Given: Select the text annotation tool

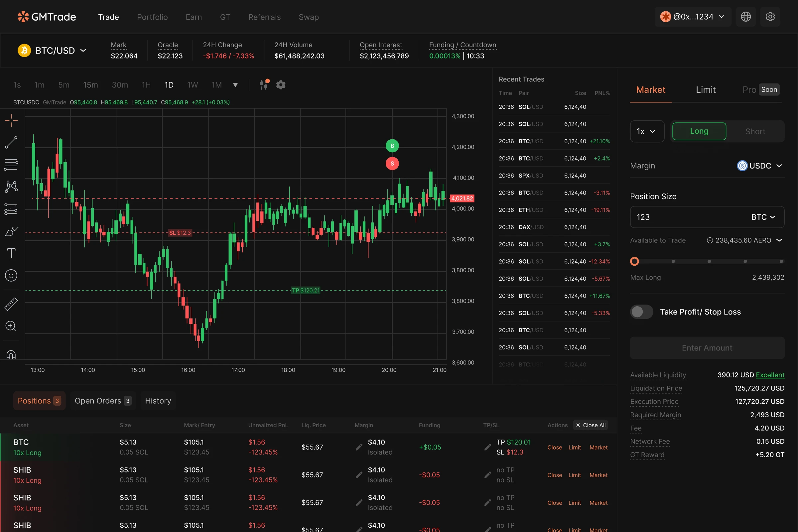Looking at the screenshot, I should pos(11,253).
